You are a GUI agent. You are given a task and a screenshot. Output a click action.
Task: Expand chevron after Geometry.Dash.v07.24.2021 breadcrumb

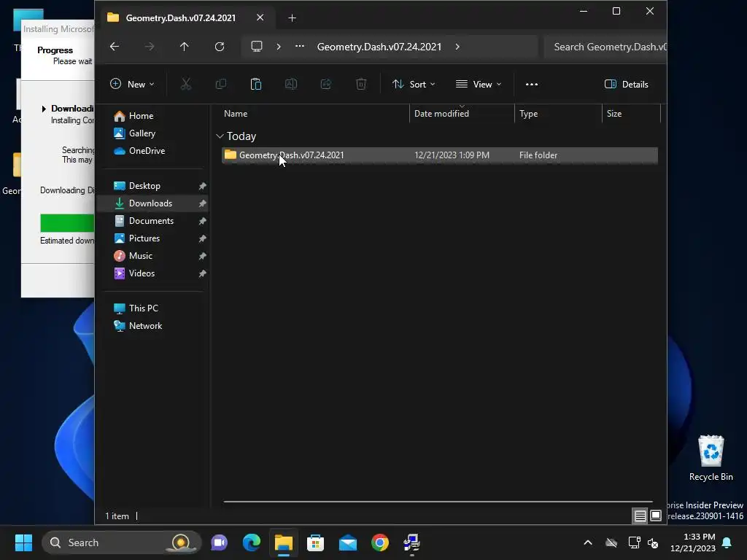coord(457,47)
